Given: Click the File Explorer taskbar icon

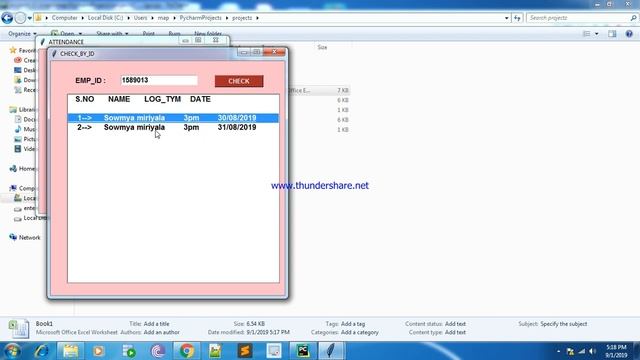Looking at the screenshot, I should coord(70,351).
